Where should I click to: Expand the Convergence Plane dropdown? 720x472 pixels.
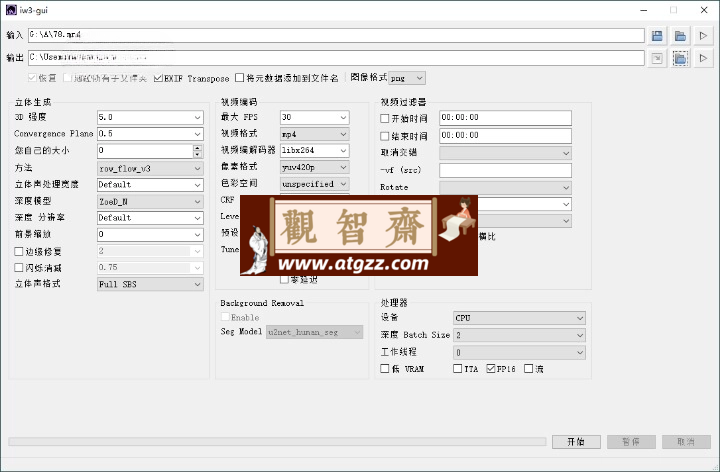tap(150, 134)
